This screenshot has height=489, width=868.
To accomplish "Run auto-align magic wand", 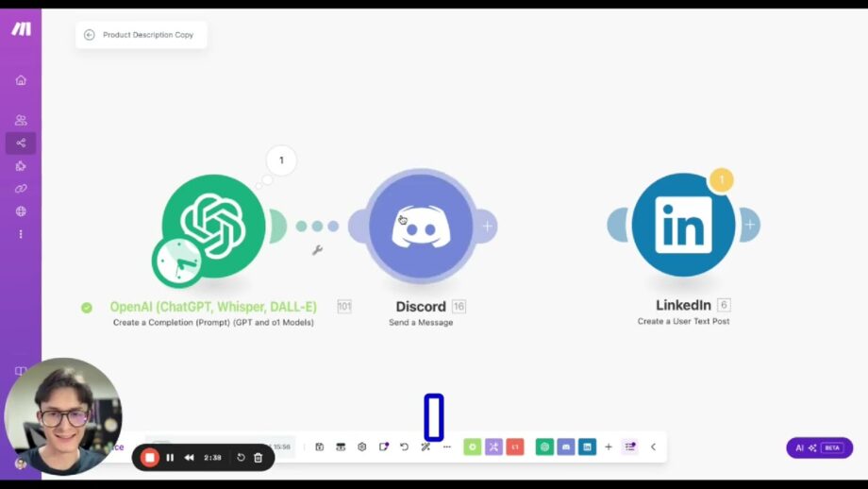I will pos(426,447).
